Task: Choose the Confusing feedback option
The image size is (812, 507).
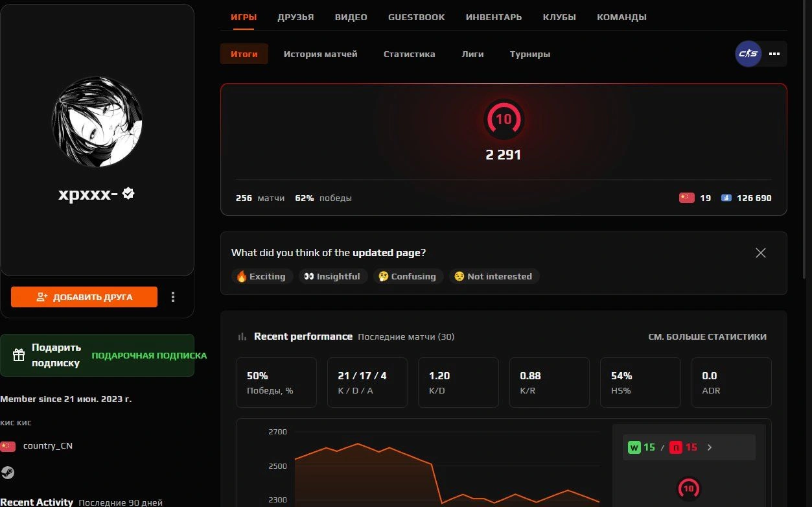Action: point(408,276)
